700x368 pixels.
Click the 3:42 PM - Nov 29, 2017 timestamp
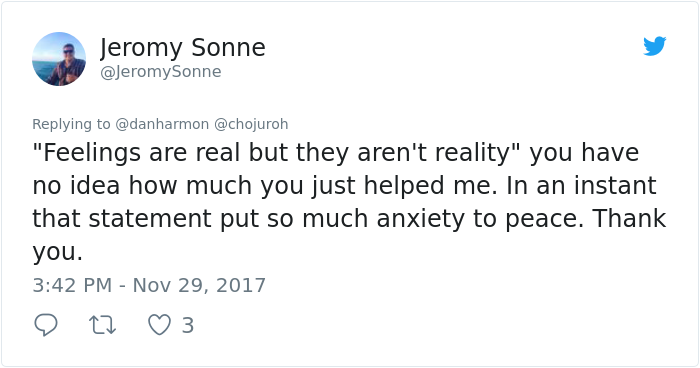(149, 285)
